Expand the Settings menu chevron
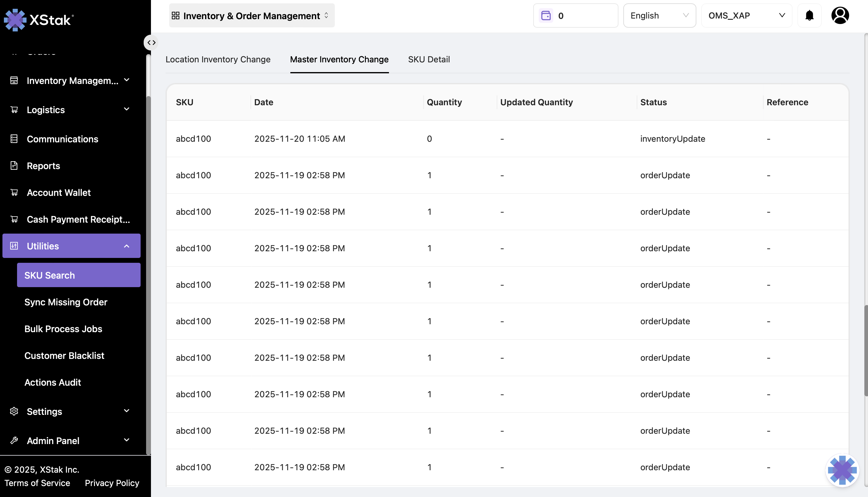The width and height of the screenshot is (868, 497). tap(126, 411)
